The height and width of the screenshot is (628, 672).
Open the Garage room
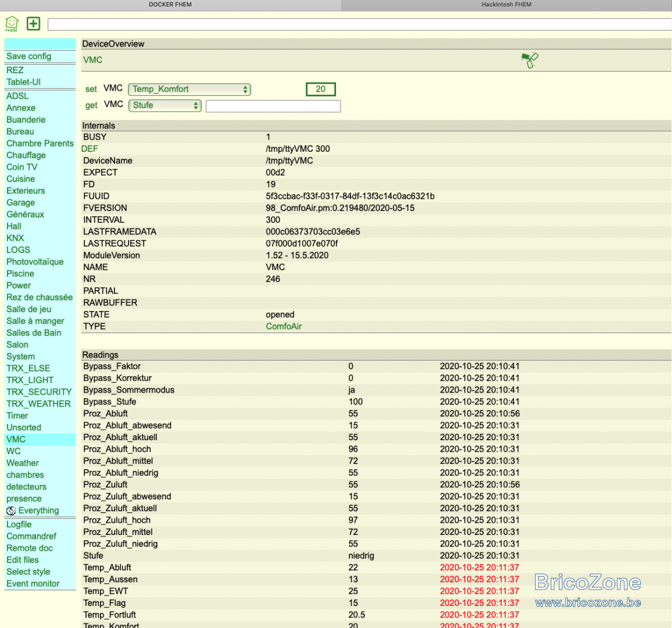pos(20,203)
